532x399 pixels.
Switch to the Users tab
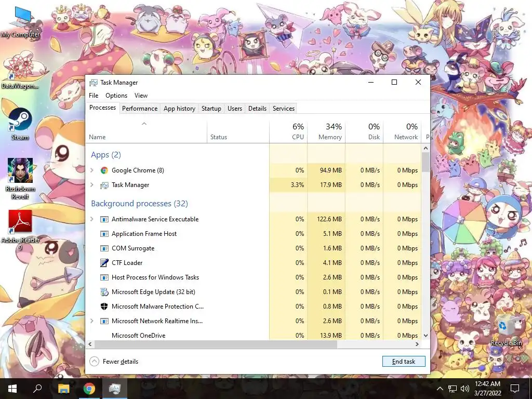(235, 109)
